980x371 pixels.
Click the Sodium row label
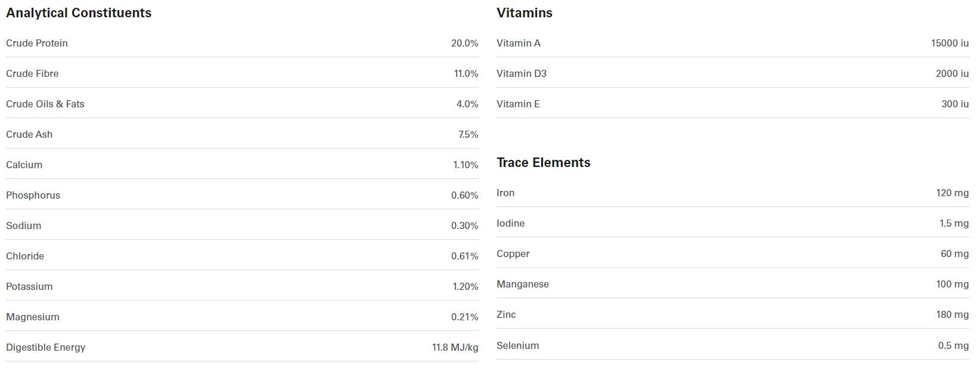point(24,226)
